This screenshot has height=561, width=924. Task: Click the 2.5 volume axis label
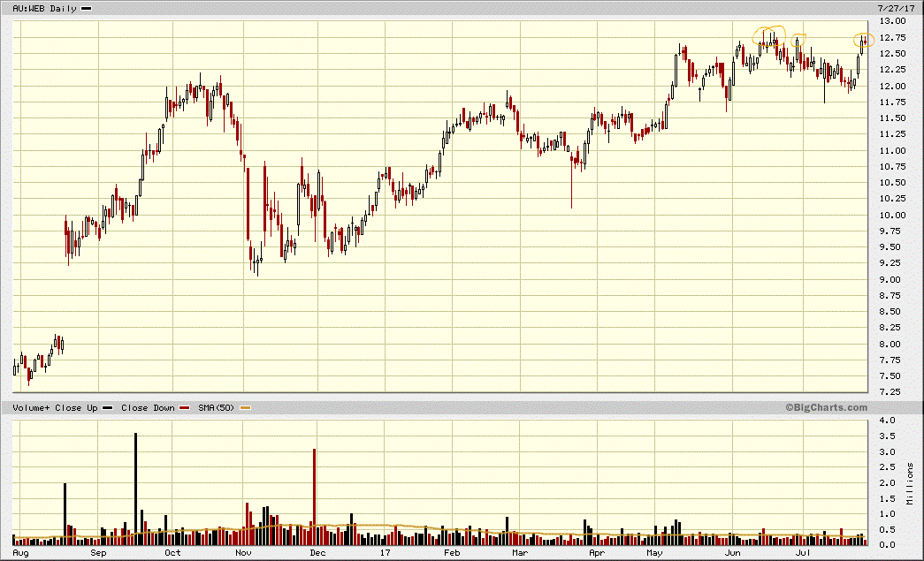pos(888,466)
